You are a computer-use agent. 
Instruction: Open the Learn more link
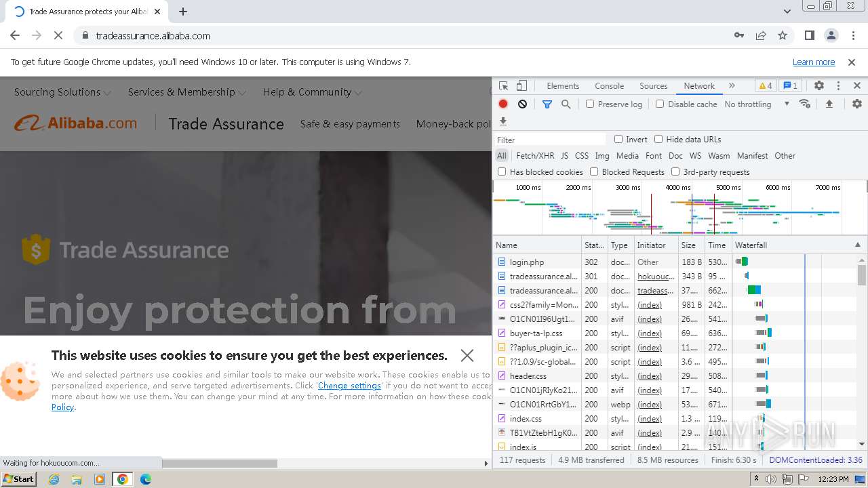pyautogui.click(x=814, y=62)
